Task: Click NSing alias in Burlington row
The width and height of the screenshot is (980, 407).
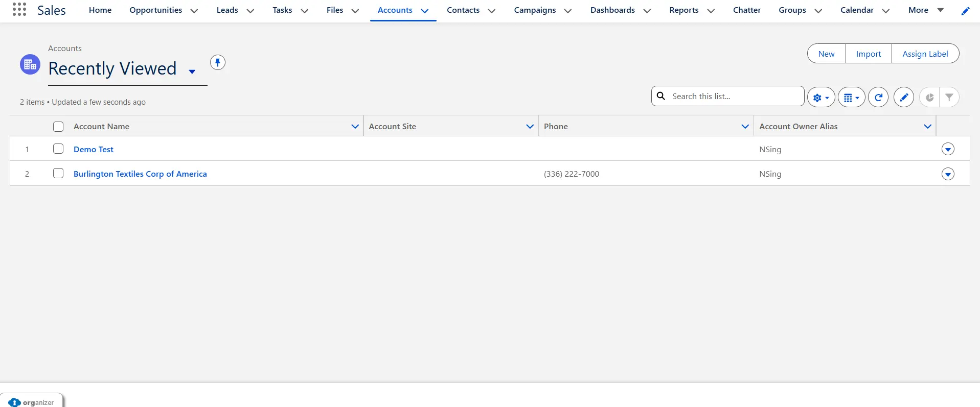Action: [x=770, y=174]
